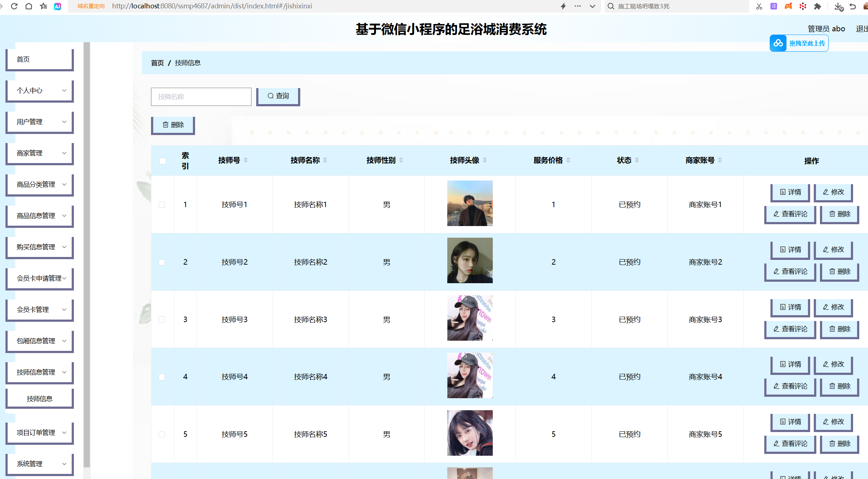Expand the 会员卡管理 sidebar menu
The width and height of the screenshot is (868, 479).
[x=40, y=310]
